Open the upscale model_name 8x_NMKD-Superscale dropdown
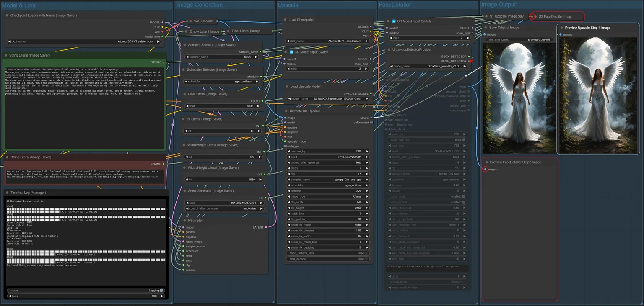Screen dimensions: 644x306 [327, 99]
